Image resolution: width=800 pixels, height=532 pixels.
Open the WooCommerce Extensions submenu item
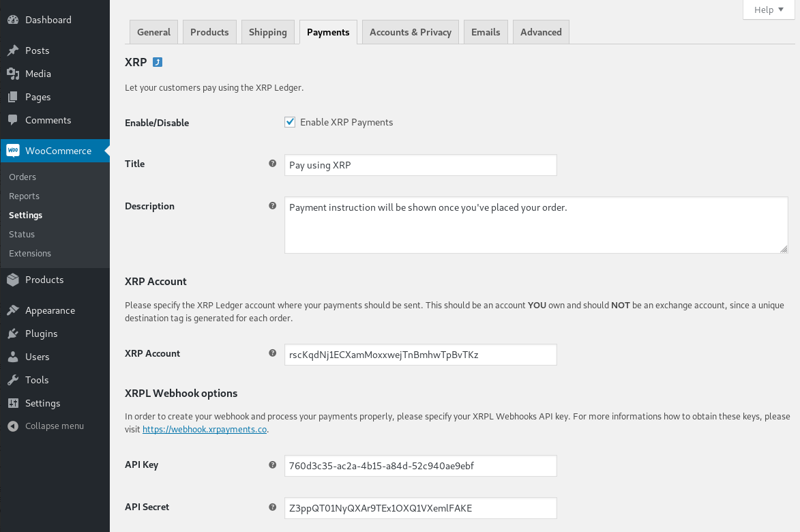30,253
